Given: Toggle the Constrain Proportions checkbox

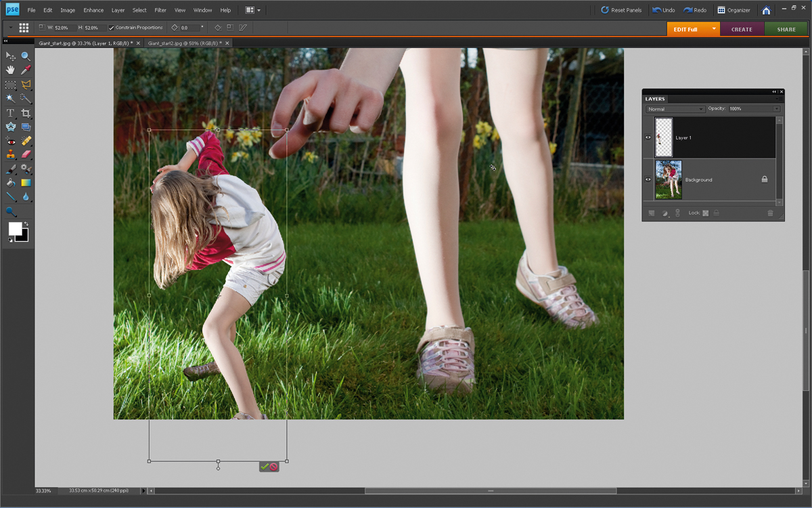Looking at the screenshot, I should (112, 28).
